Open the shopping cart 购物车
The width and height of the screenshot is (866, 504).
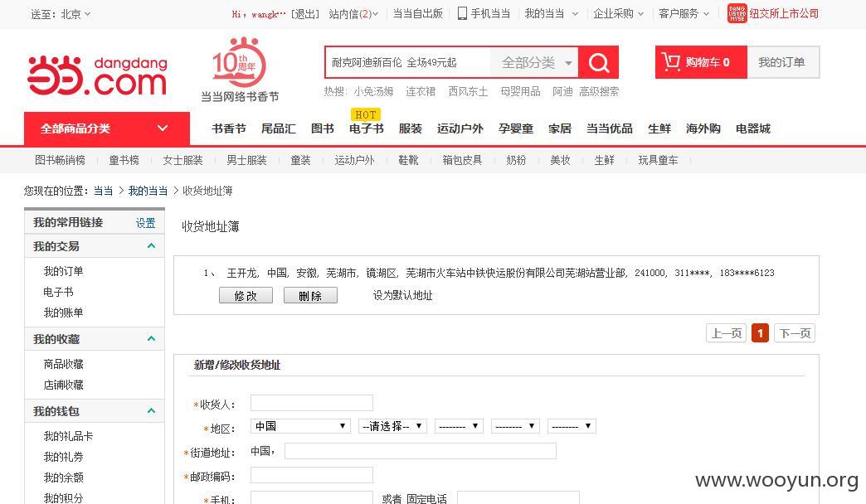701,62
